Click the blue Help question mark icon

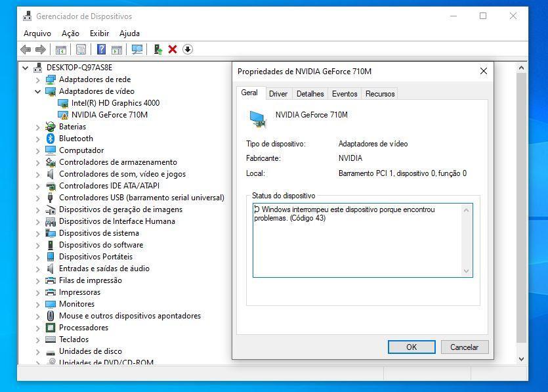point(101,49)
